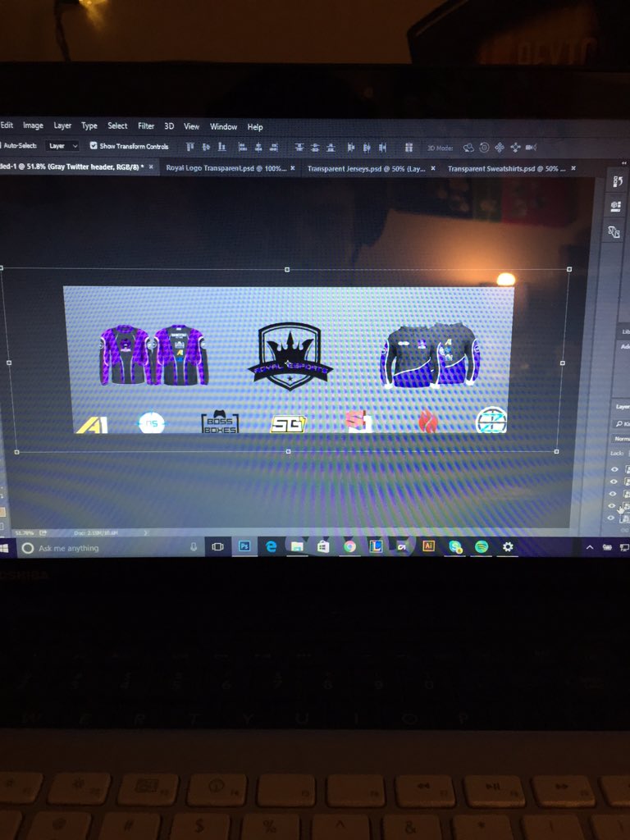Click the zoom percentage field in status bar
Screen dimensions: 630x840
[25, 533]
